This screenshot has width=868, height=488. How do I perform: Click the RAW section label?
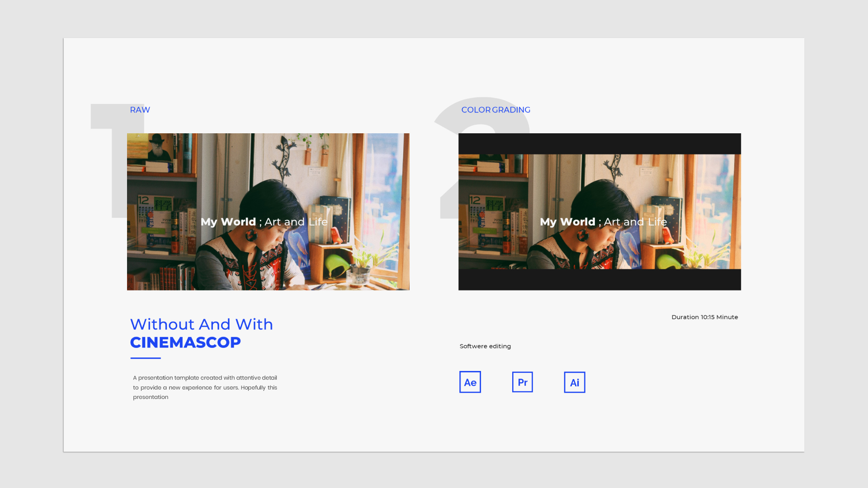point(140,109)
